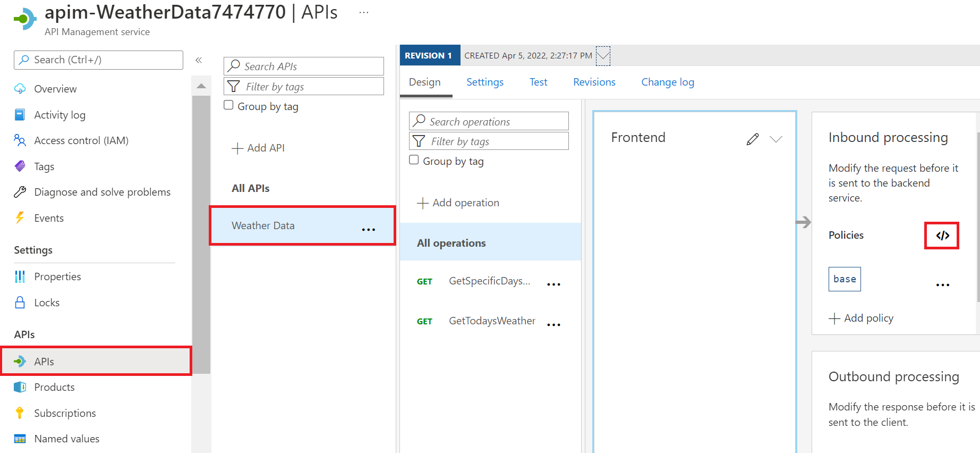Edit Frontend with the pencil icon
Viewport: 980px width, 453px height.
752,139
